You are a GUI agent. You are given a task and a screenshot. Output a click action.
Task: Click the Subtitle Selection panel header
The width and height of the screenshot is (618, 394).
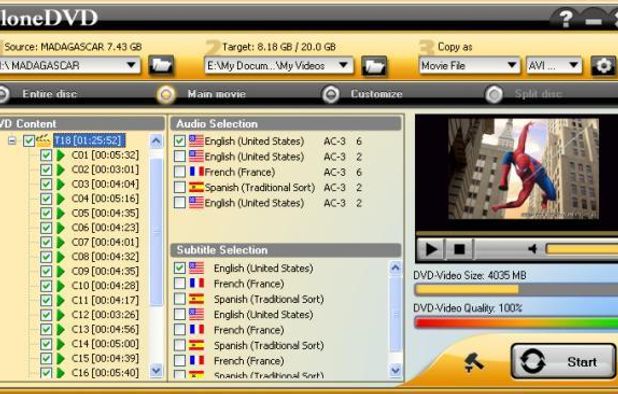click(286, 250)
